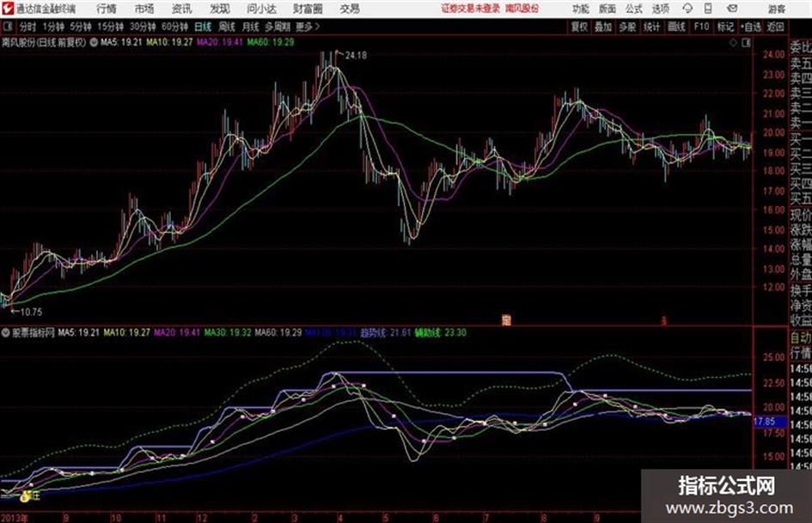This screenshot has width=812, height=523.
Task: Click the 趋势线 21.61 indicator label
Action: click(386, 332)
